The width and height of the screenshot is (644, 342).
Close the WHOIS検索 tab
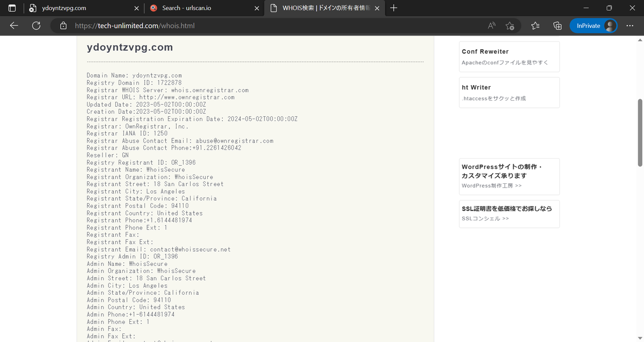377,8
